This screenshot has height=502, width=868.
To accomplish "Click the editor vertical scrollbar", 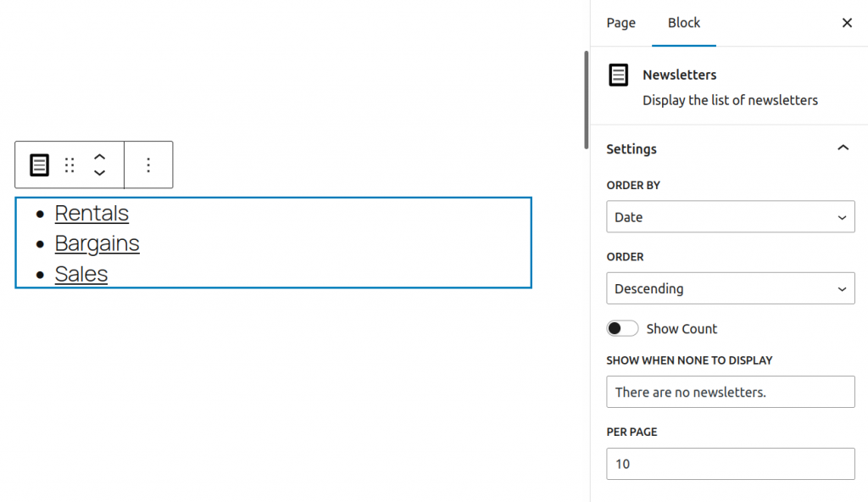I will coord(586,100).
